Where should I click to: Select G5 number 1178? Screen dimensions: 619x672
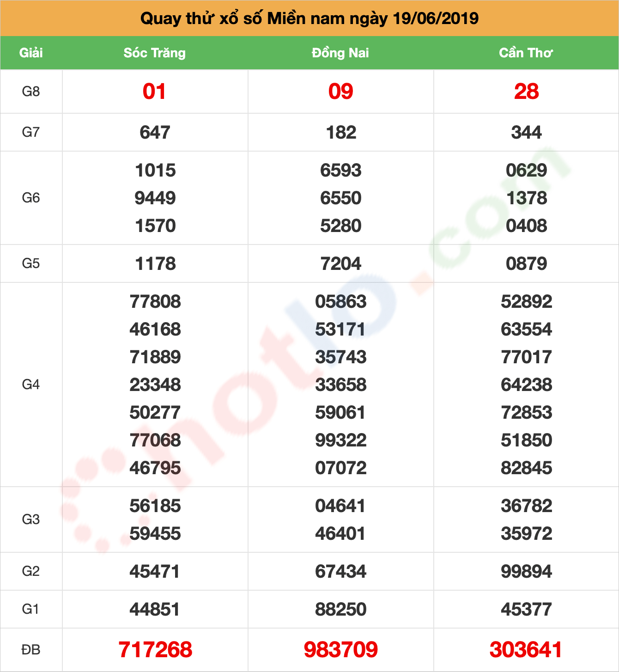coord(155,264)
